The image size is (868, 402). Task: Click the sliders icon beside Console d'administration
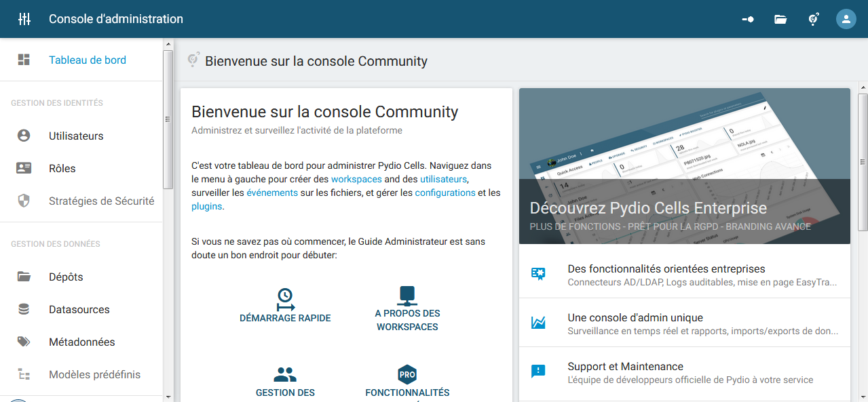point(24,19)
